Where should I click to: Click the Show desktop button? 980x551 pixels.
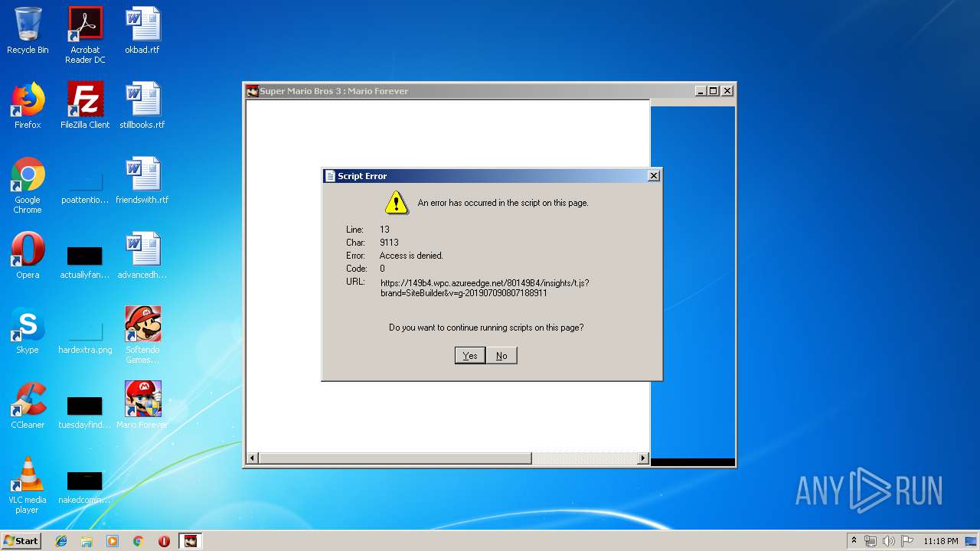(972, 541)
